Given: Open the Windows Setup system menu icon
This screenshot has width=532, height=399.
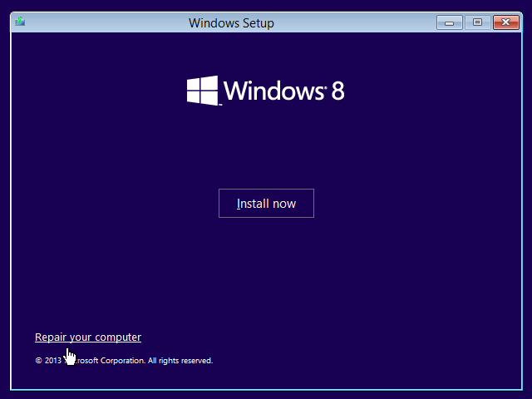Looking at the screenshot, I should (x=20, y=22).
